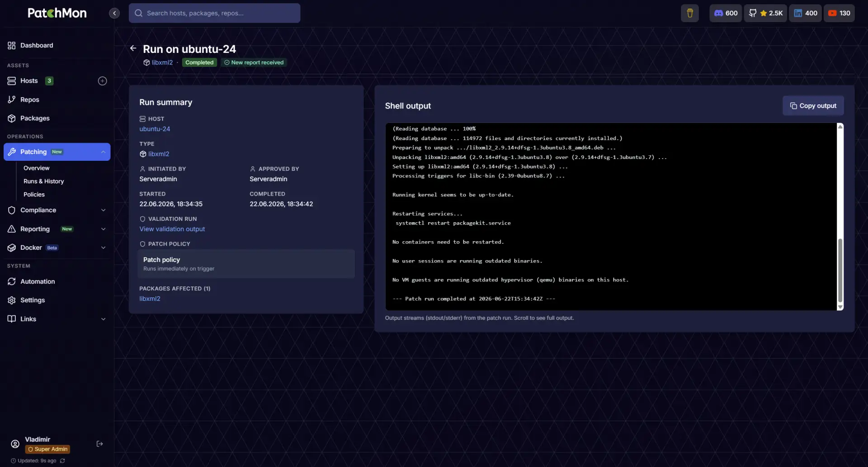Screen dimensions: 868x467
Task: Click the Automation refresh-cycle icon
Action: (x=12, y=281)
